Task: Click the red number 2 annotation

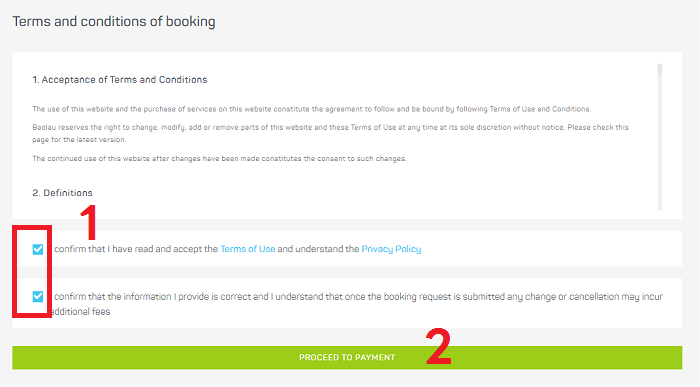Action: [438, 347]
